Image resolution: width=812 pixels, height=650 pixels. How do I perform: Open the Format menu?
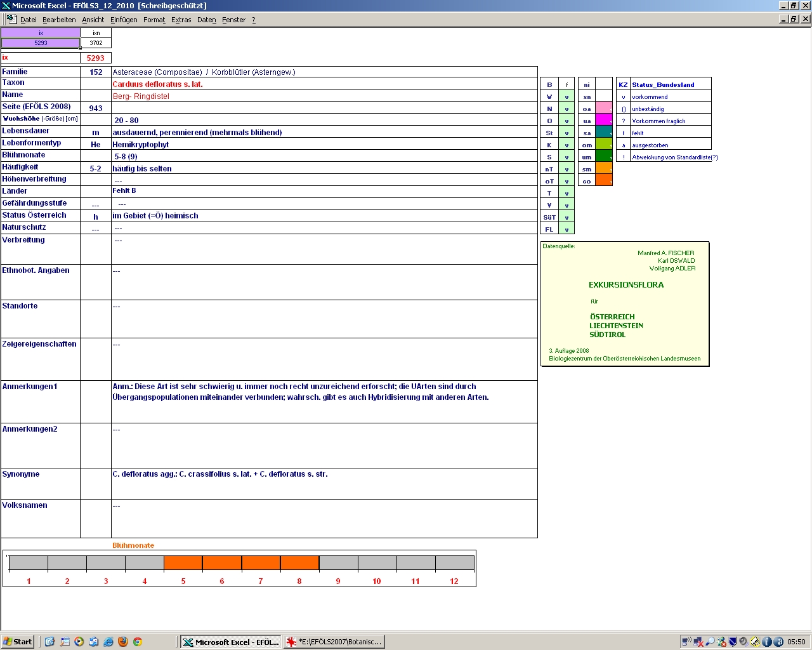pos(154,20)
